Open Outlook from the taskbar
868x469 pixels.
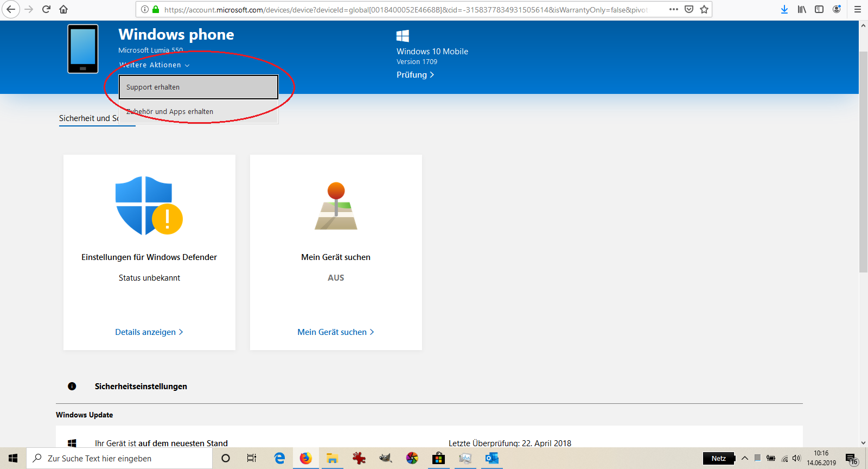click(x=492, y=458)
